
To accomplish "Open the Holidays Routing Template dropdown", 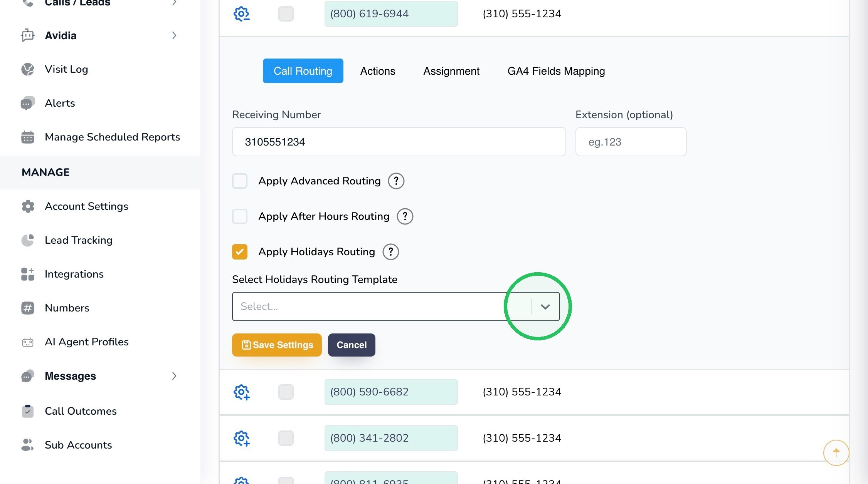I will click(x=396, y=306).
